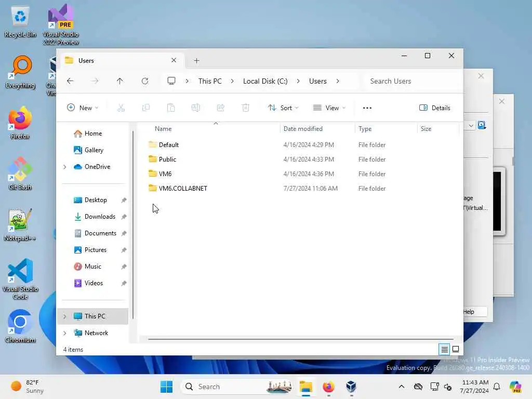Screen dimensions: 532x399
Task: Close the Users tab
Action: tap(174, 60)
